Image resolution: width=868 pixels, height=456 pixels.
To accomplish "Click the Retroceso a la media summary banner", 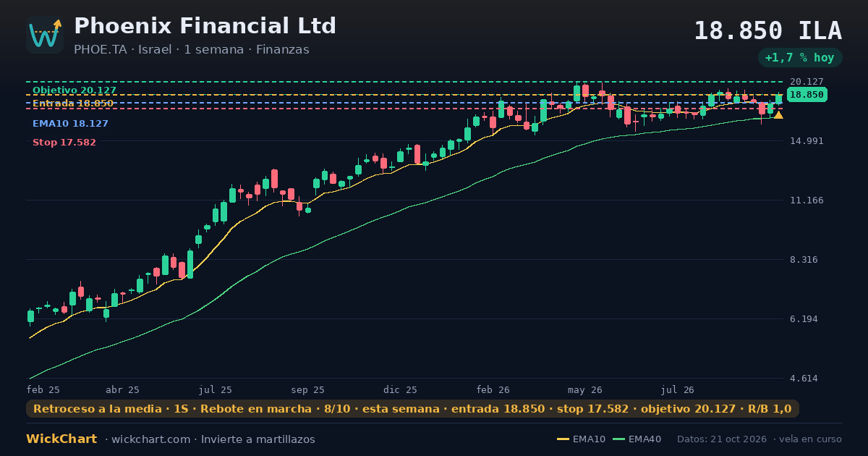I will coord(412,409).
